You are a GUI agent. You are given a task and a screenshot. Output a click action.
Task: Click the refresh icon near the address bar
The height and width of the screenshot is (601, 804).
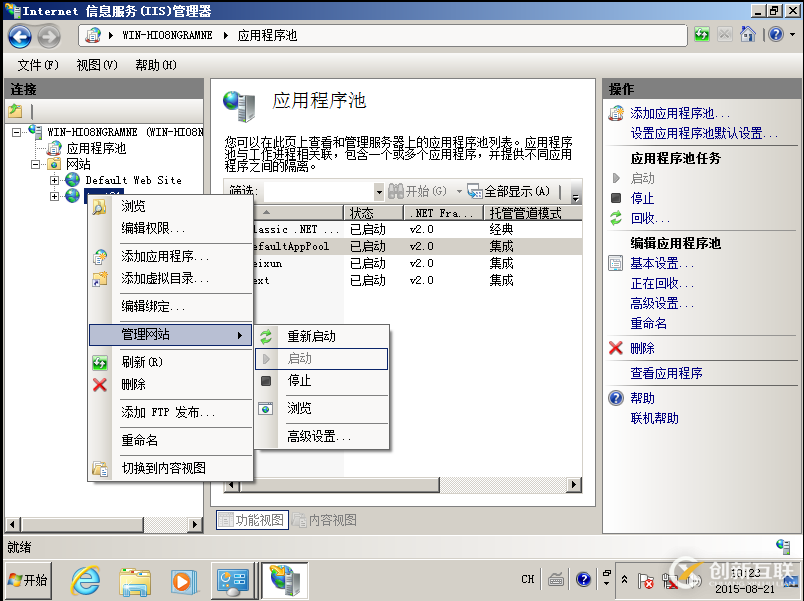tap(700, 35)
